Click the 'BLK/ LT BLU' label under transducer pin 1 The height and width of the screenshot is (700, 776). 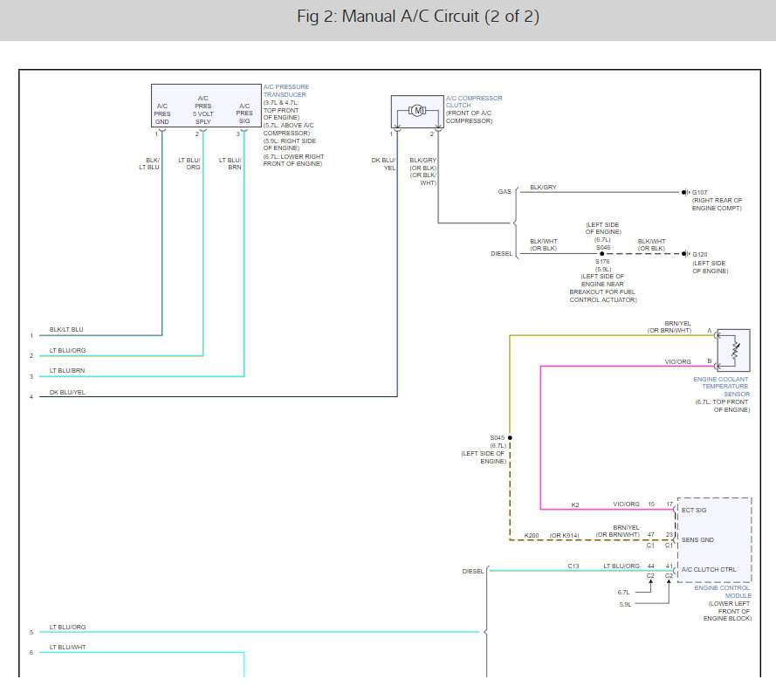[x=149, y=164]
